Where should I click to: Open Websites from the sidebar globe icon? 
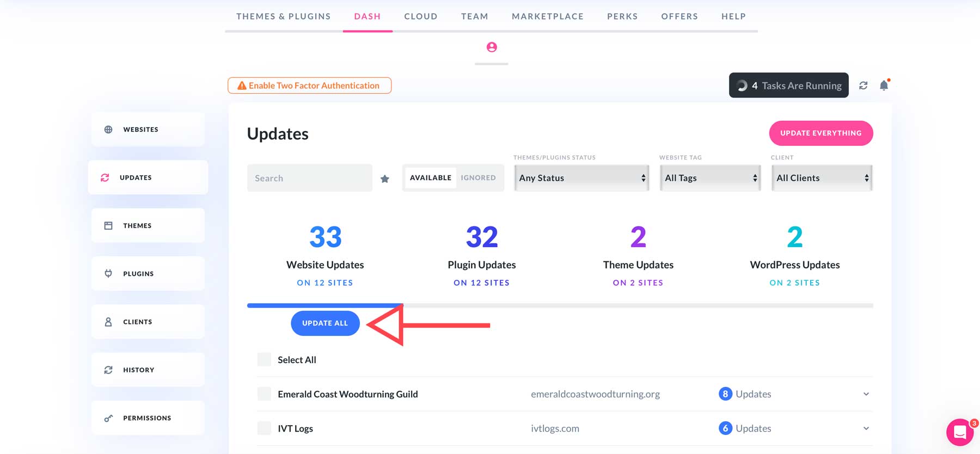[108, 130]
